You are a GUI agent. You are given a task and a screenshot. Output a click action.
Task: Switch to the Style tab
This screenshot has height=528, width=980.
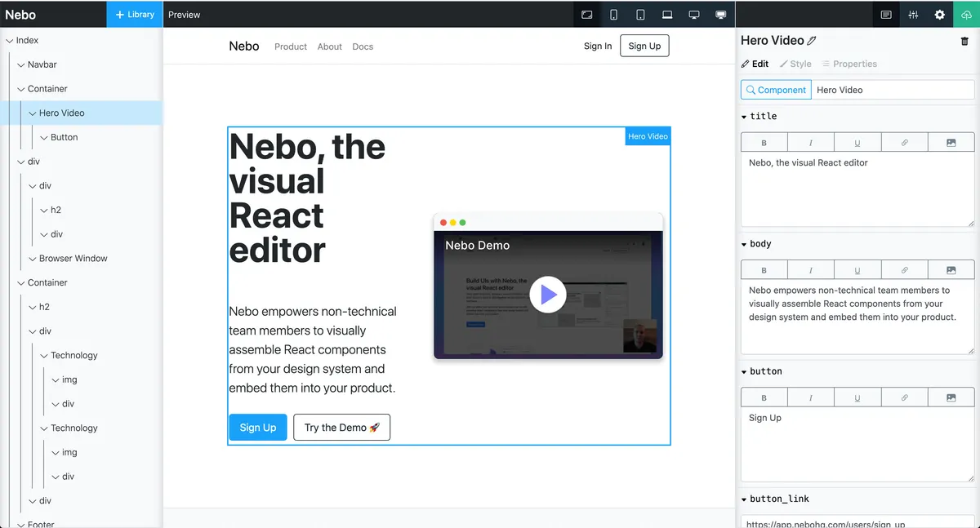coord(795,64)
